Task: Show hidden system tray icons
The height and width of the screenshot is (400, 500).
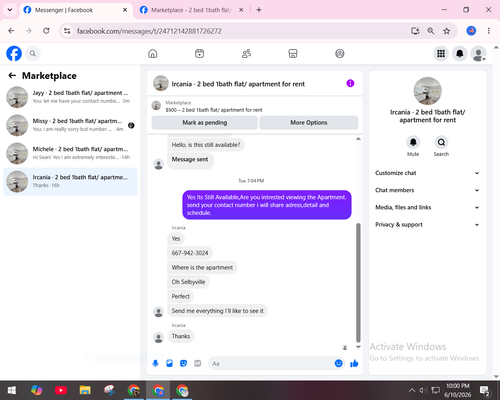Action: (x=412, y=390)
